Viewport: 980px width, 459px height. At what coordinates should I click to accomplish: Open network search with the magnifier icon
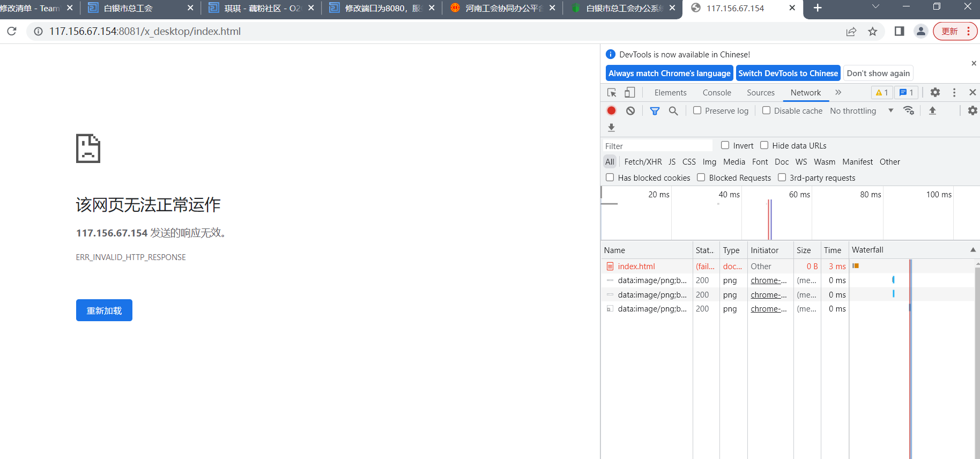(673, 110)
